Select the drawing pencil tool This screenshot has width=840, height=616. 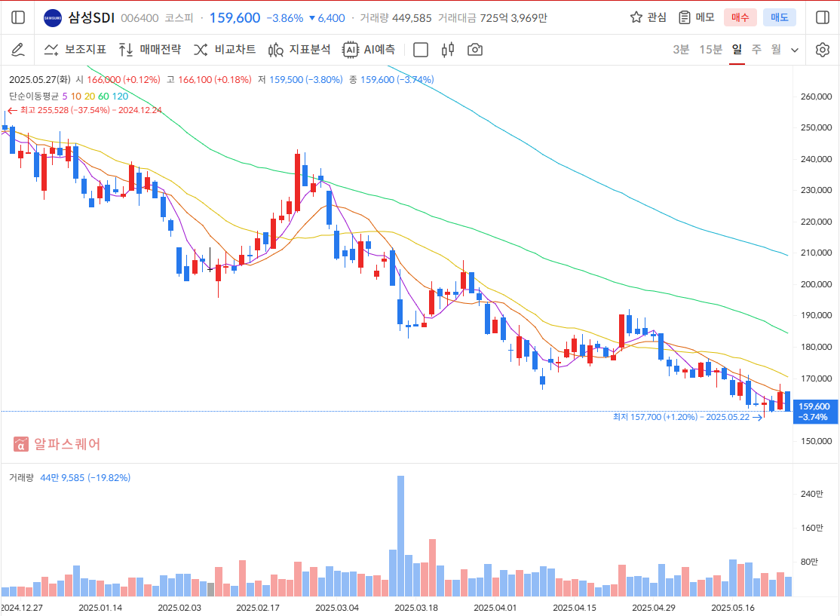[17, 50]
